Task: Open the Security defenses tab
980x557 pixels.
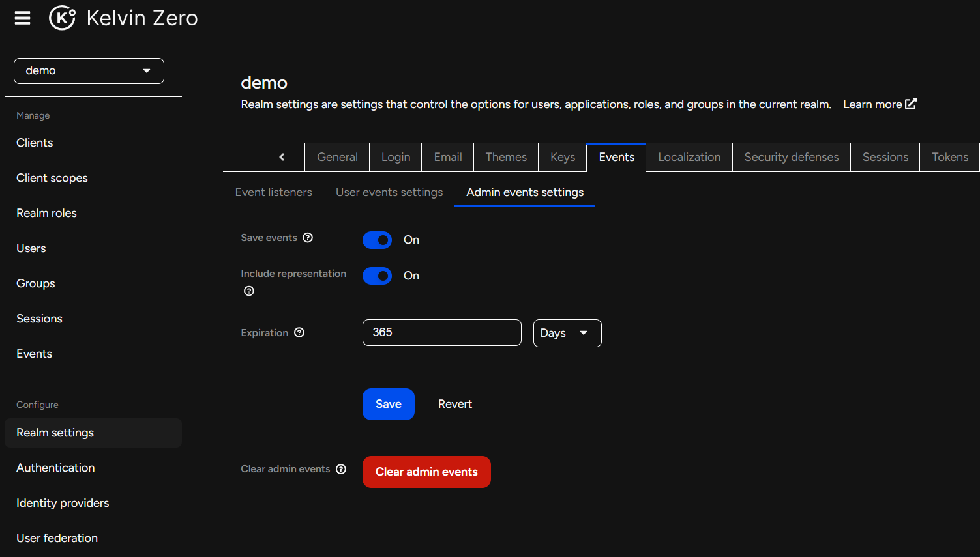Action: tap(791, 157)
